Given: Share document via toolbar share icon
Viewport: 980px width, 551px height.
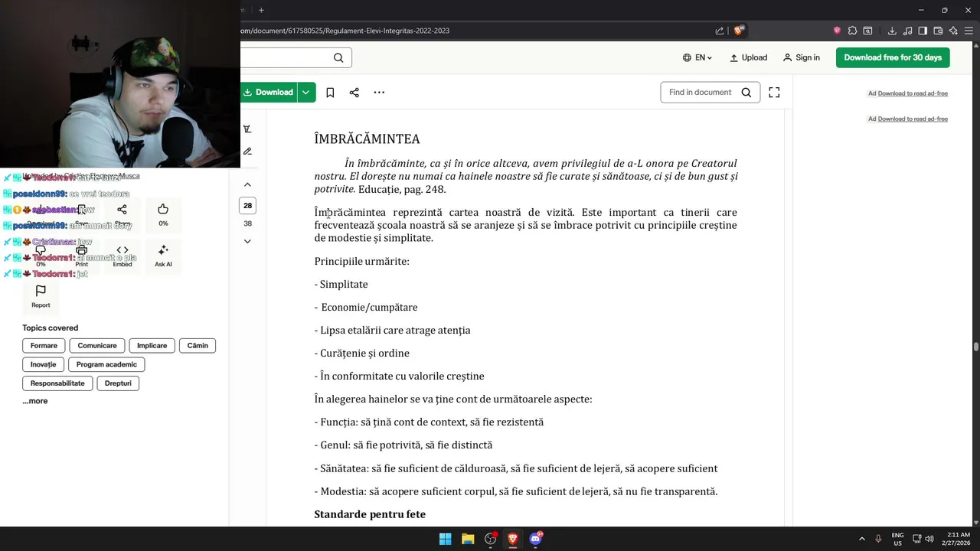Looking at the screenshot, I should pos(354,93).
